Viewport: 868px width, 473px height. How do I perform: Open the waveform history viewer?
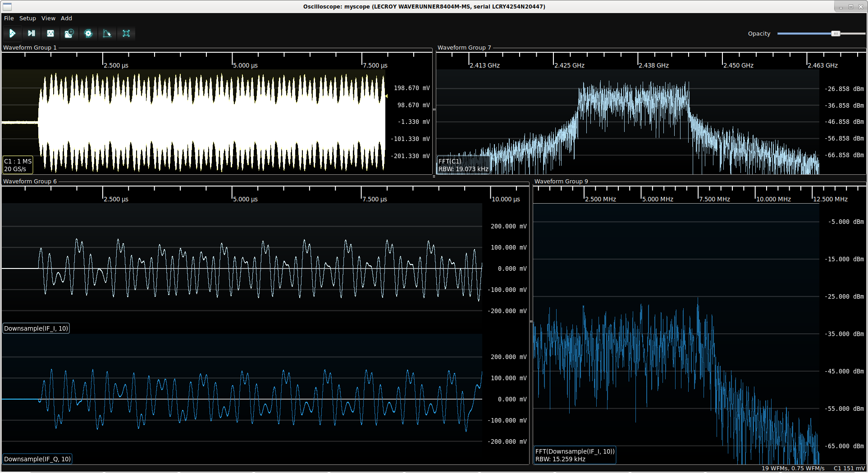click(x=69, y=33)
